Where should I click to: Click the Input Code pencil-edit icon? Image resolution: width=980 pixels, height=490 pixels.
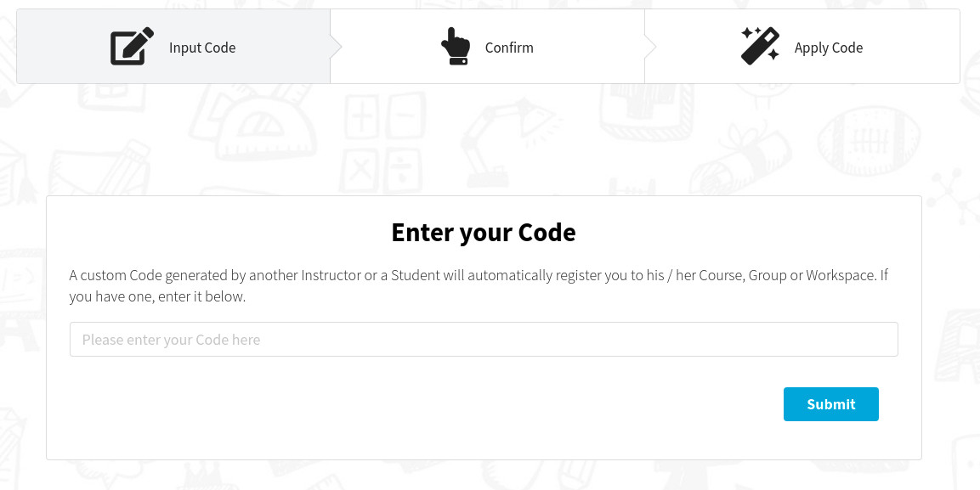132,46
